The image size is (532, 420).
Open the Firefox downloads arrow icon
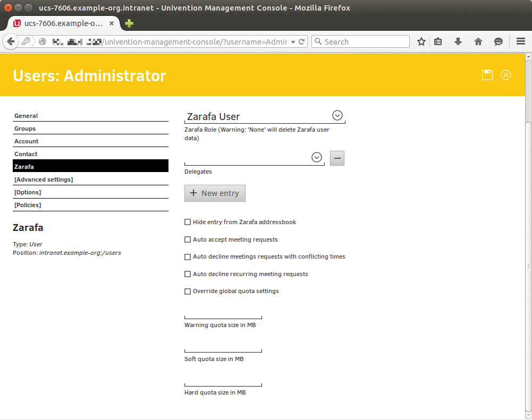click(x=458, y=41)
